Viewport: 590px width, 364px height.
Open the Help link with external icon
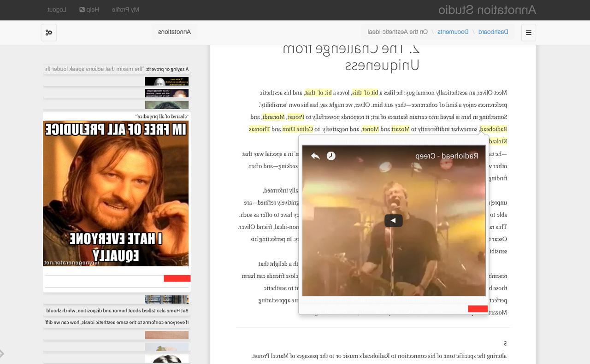click(x=89, y=10)
